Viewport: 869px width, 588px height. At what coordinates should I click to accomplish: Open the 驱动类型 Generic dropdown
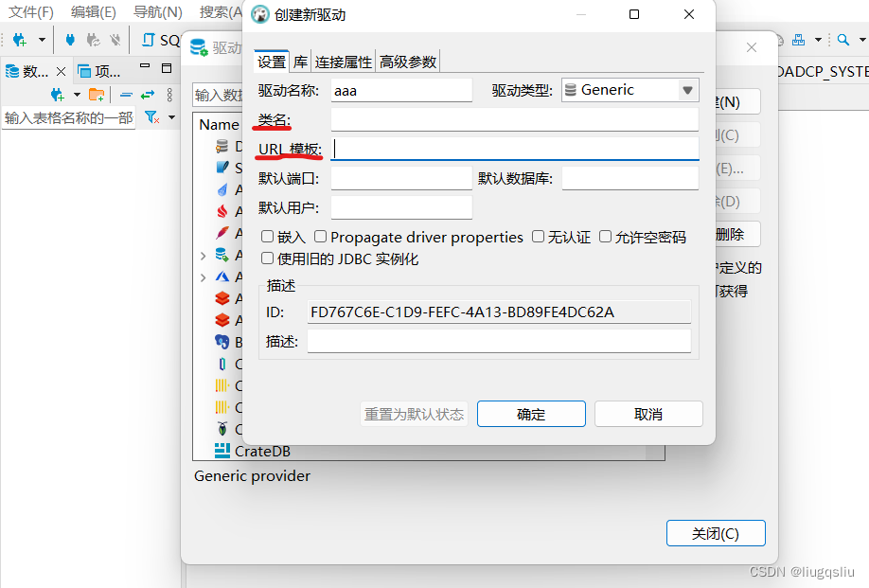pos(630,90)
